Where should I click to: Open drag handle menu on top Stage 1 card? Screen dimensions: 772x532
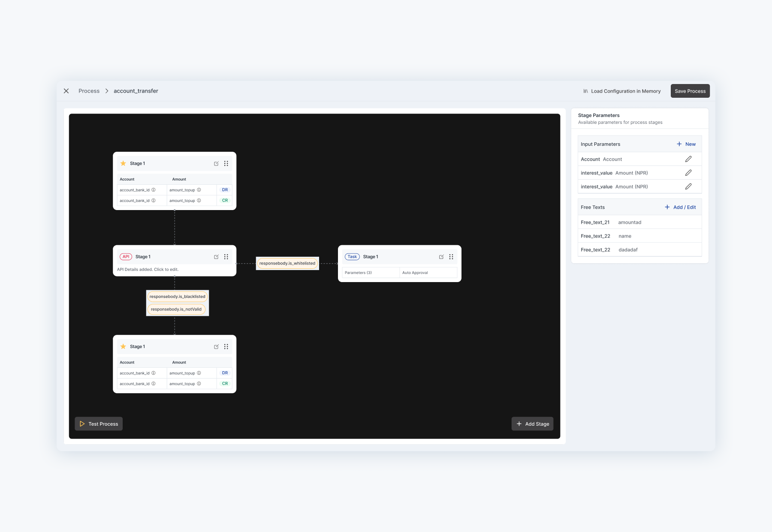pos(226,163)
